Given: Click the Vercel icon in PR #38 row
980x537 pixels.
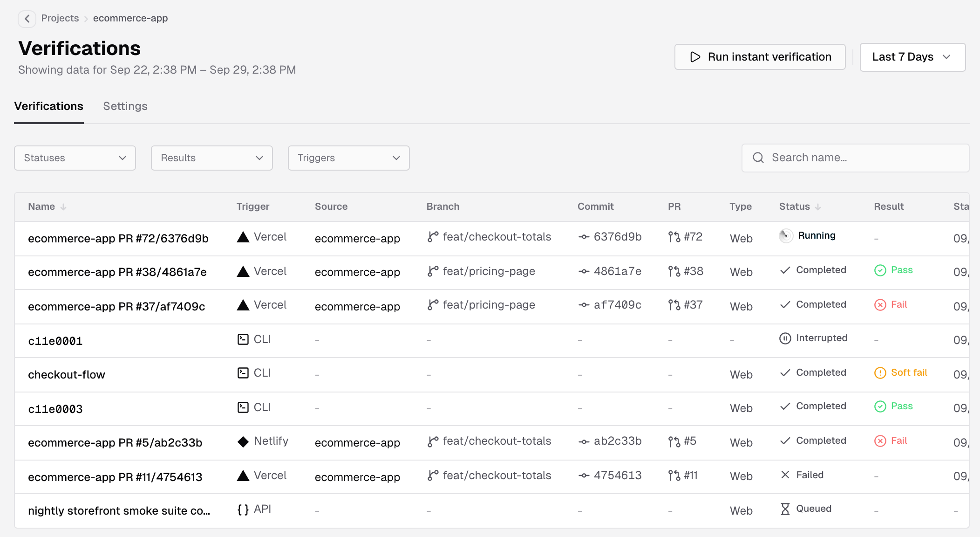Looking at the screenshot, I should pos(243,271).
